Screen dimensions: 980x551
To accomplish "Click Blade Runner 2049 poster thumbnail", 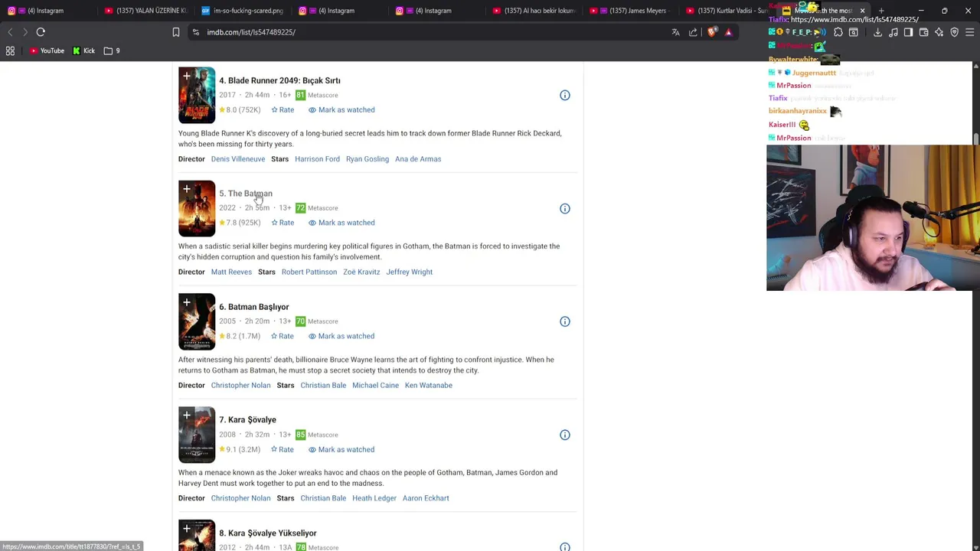I will (x=197, y=96).
